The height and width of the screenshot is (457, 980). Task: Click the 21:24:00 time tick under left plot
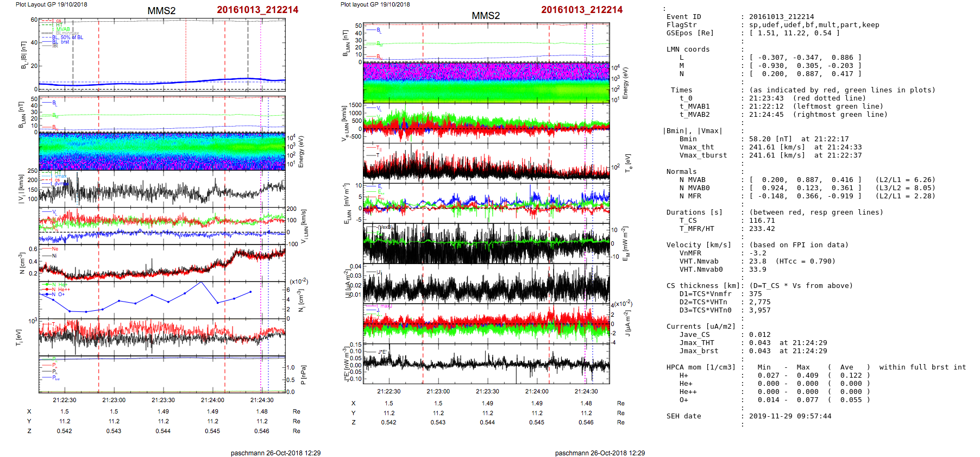(x=212, y=400)
